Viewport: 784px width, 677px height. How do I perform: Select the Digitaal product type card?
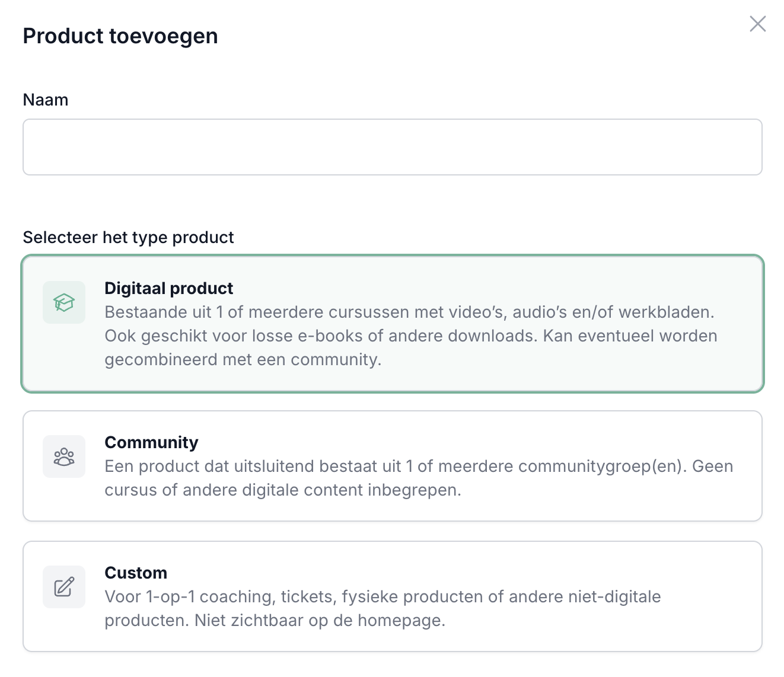[x=393, y=324]
